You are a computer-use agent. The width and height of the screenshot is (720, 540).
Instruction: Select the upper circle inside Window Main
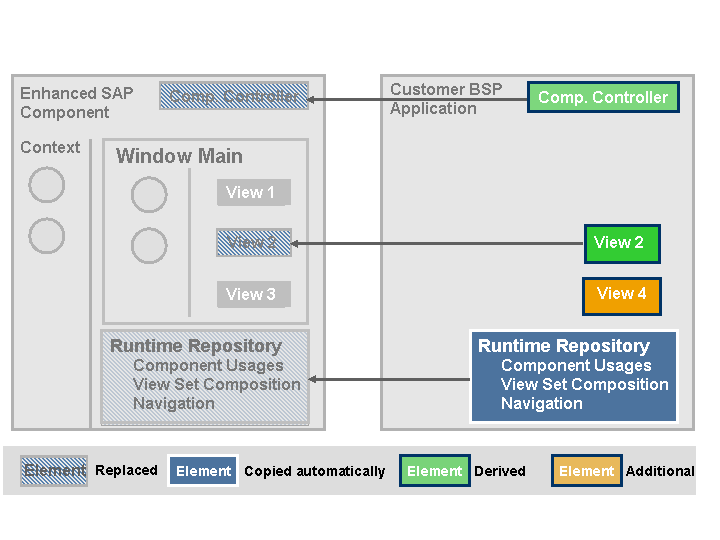149,195
